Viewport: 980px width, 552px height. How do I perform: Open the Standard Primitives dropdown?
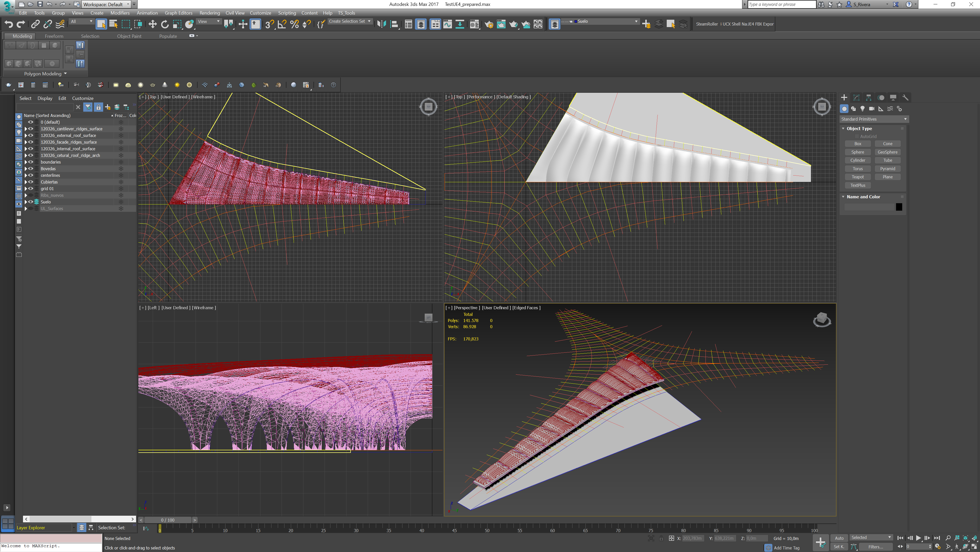pos(874,119)
